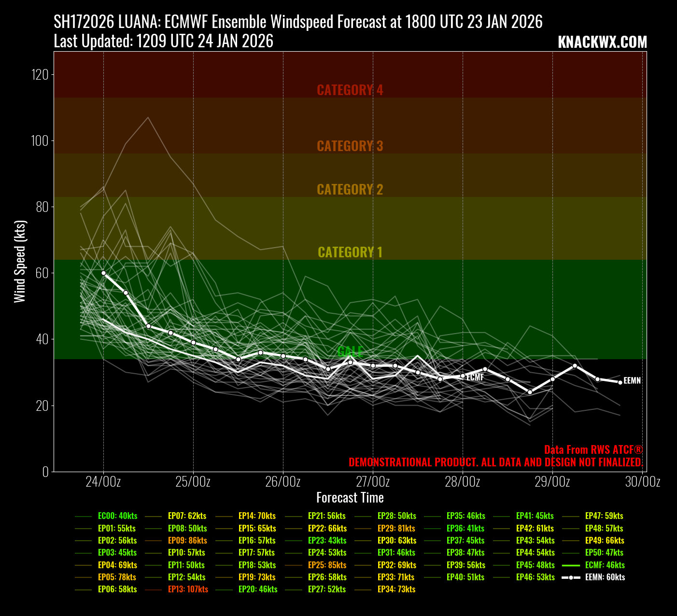This screenshot has width=677, height=616.
Task: Click the CATEGORY 4 band label
Action: pyautogui.click(x=350, y=90)
